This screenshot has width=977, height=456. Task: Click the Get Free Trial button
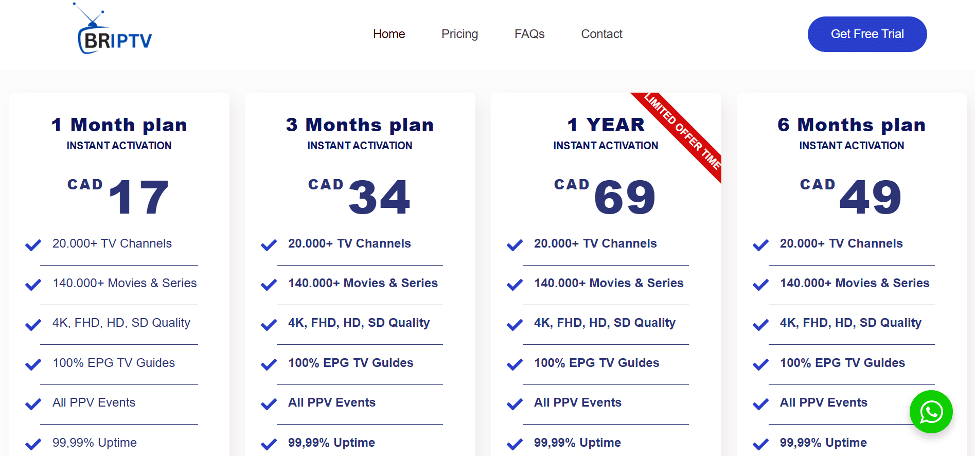coord(867,34)
